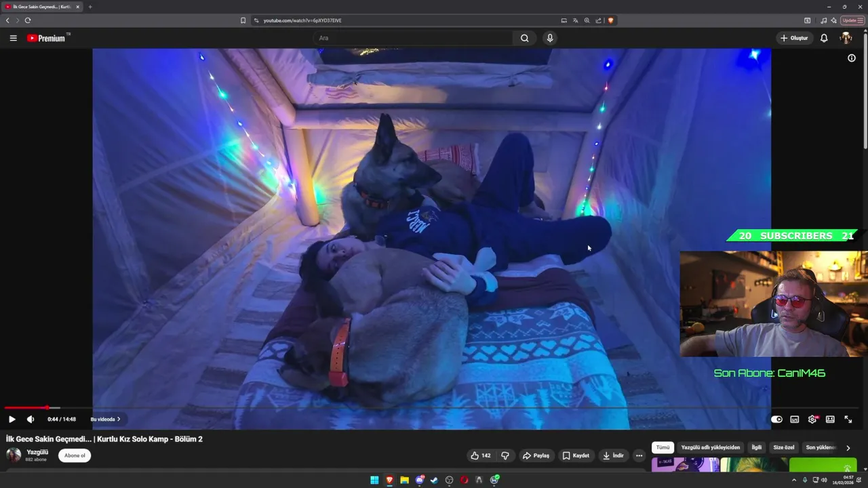The image size is (868, 488).
Task: Click the 882 abone subscriber count
Action: [36, 460]
